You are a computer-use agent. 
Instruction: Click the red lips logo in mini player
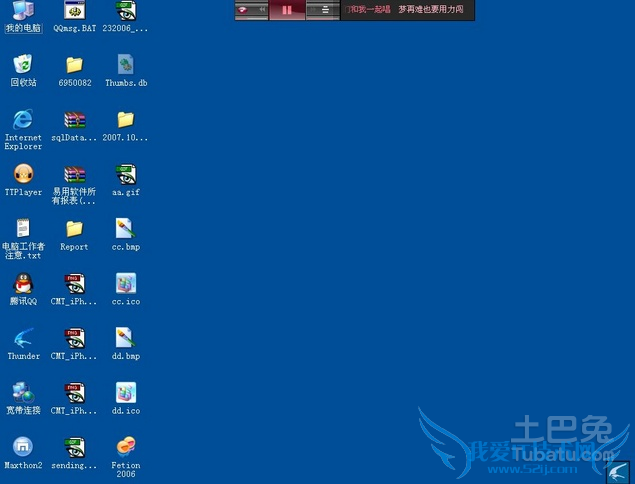tap(243, 10)
